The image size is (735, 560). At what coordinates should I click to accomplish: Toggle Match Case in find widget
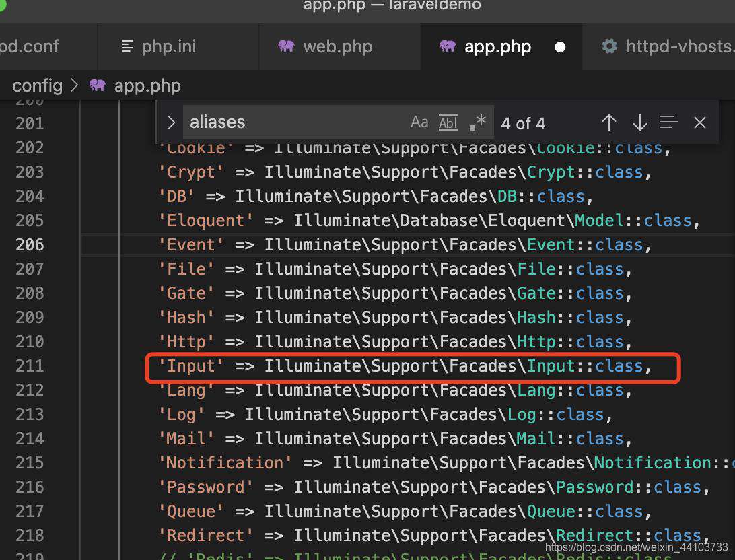(x=419, y=123)
